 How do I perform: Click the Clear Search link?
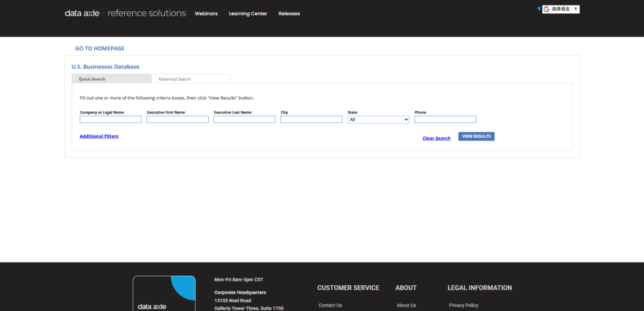pyautogui.click(x=436, y=138)
